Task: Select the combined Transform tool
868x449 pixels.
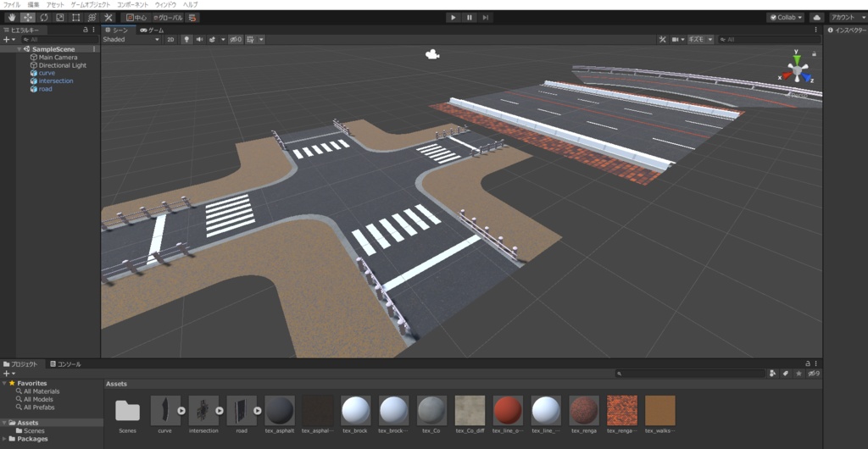Action: pyautogui.click(x=92, y=18)
